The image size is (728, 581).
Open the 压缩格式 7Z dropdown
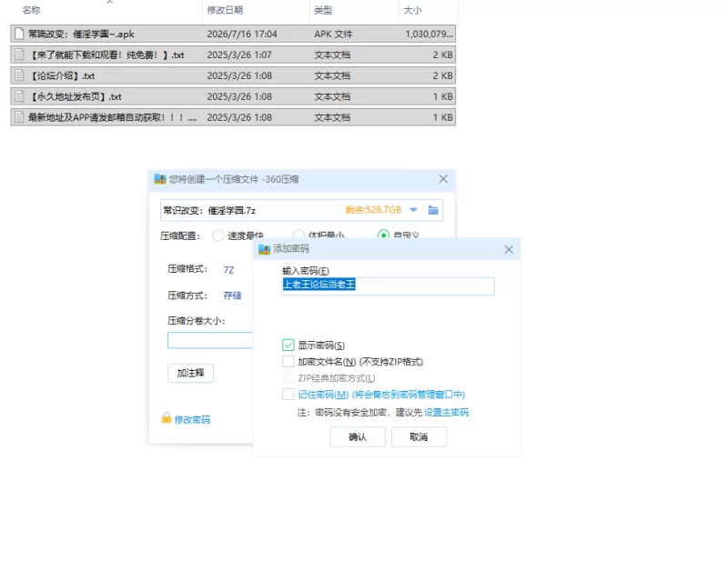coord(229,270)
